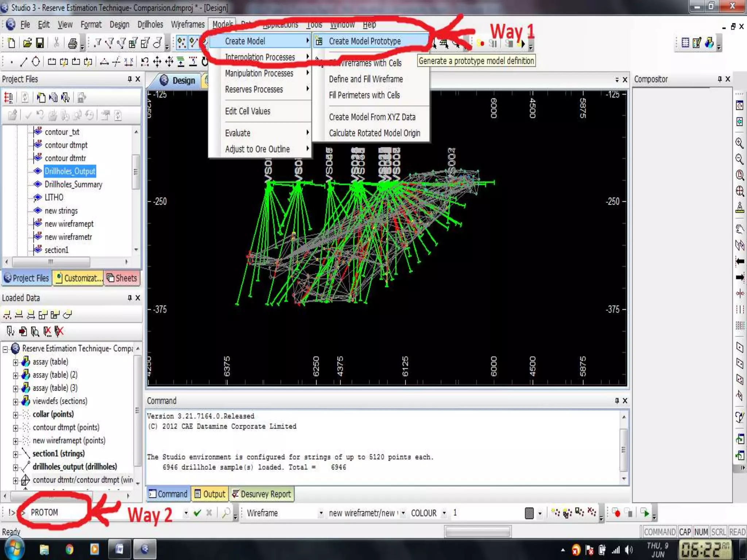Click the Print icon in toolbar
Screen dimensions: 747x560
(73, 43)
